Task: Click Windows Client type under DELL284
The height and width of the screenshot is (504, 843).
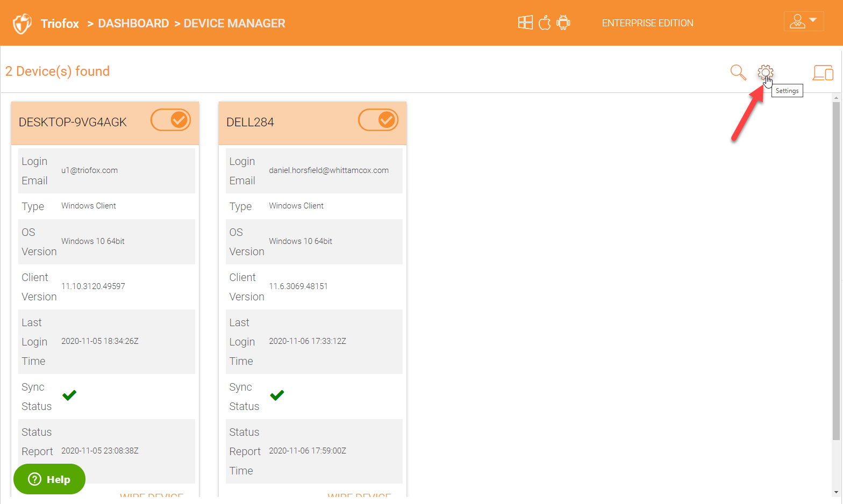Action: pos(296,206)
